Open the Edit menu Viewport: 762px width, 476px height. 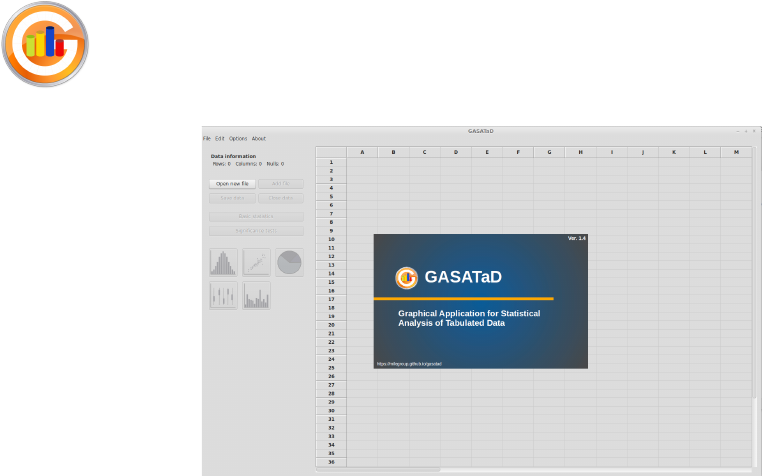coord(220,139)
